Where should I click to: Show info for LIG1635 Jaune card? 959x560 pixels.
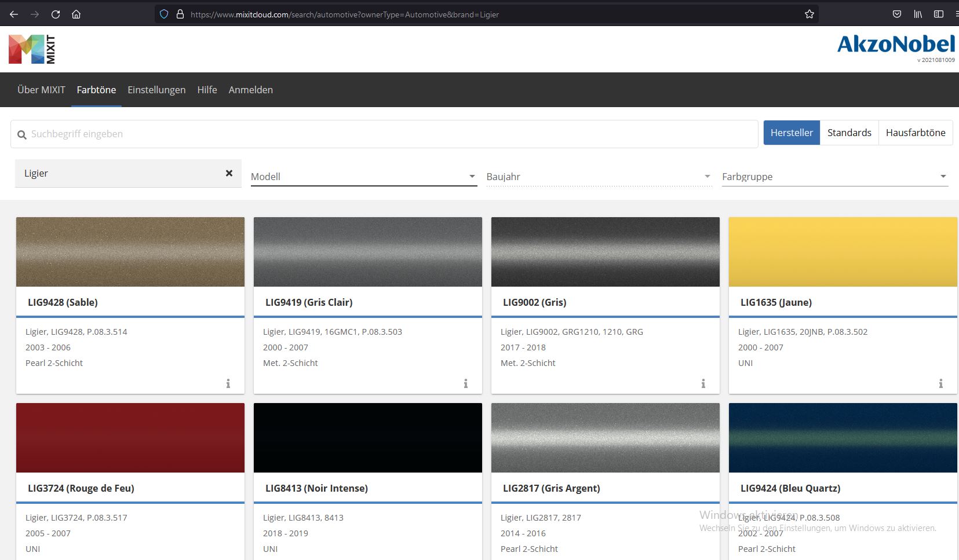click(x=940, y=383)
